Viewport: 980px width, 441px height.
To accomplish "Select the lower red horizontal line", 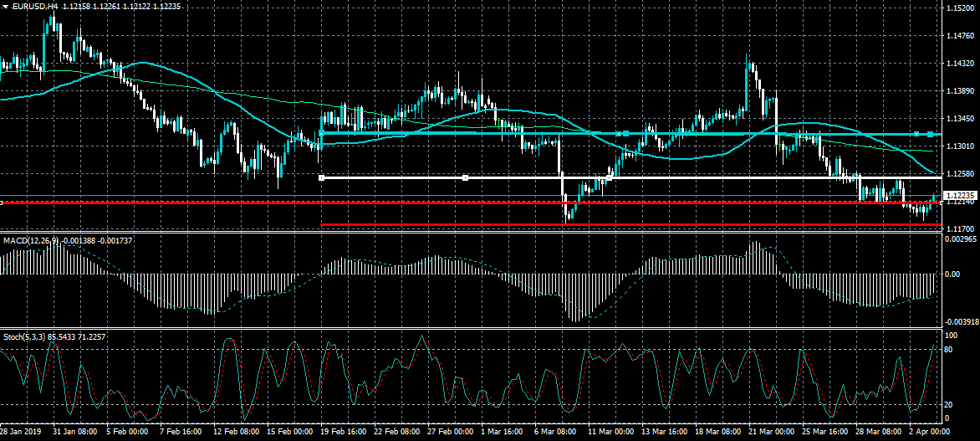I will (631, 224).
